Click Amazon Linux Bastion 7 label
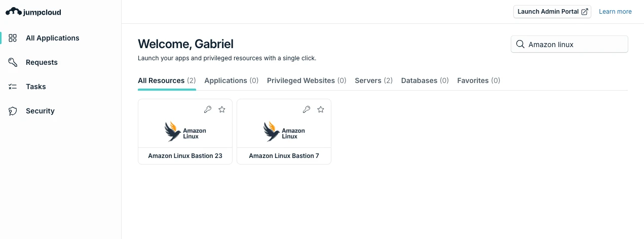This screenshot has width=644, height=239. pos(284,156)
